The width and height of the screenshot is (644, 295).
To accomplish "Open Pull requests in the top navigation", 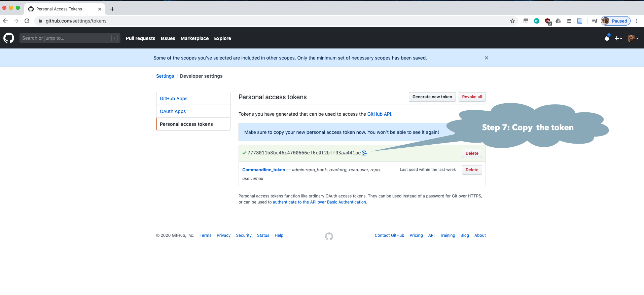I will (140, 38).
